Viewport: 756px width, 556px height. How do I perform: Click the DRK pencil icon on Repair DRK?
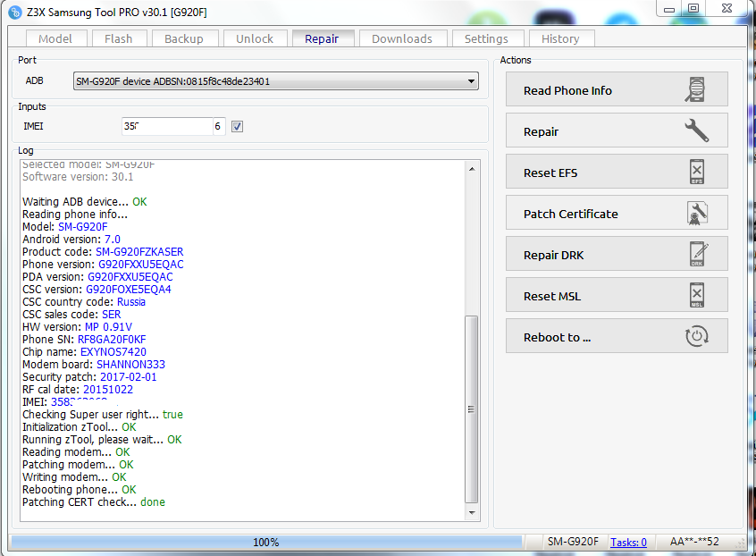coord(699,254)
